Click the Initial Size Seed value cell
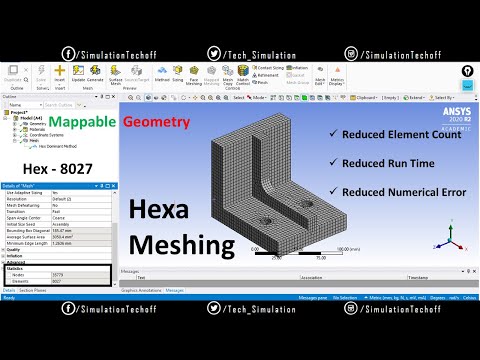The image size is (480, 360). click(81, 225)
